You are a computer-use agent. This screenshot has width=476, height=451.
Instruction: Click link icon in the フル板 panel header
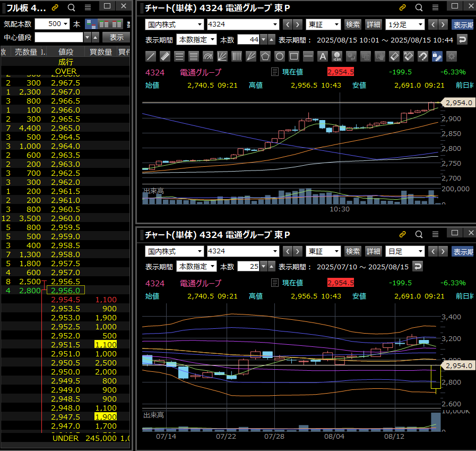pos(55,7)
